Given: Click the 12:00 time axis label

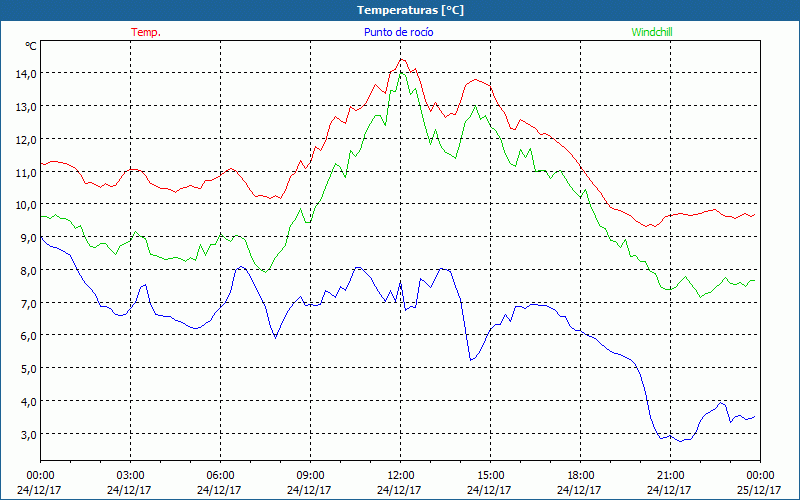Looking at the screenshot, I should click(400, 475).
